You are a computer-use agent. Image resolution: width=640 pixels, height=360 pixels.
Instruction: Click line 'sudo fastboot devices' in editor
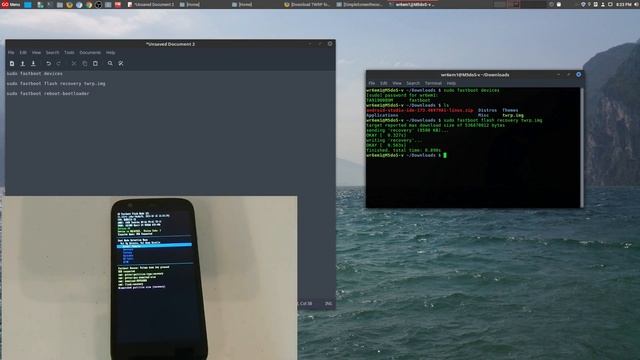click(x=35, y=74)
